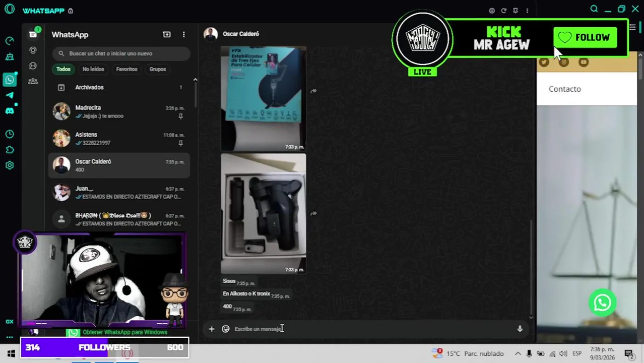
Task: Open Telegram from the Opera sidebar
Action: click(10, 95)
